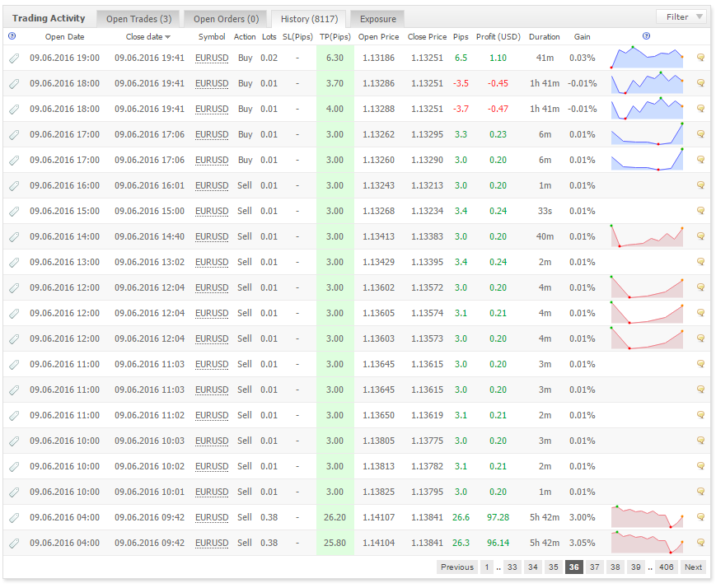Image resolution: width=716 pixels, height=588 pixels.
Task: Sort by the Close date column arrow
Action: pos(168,37)
